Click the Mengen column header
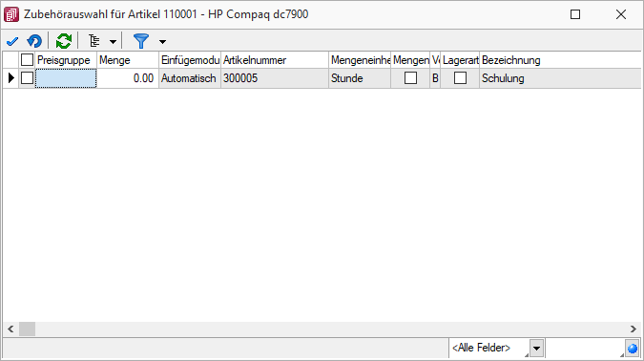Image resolution: width=644 pixels, height=361 pixels. [410, 60]
